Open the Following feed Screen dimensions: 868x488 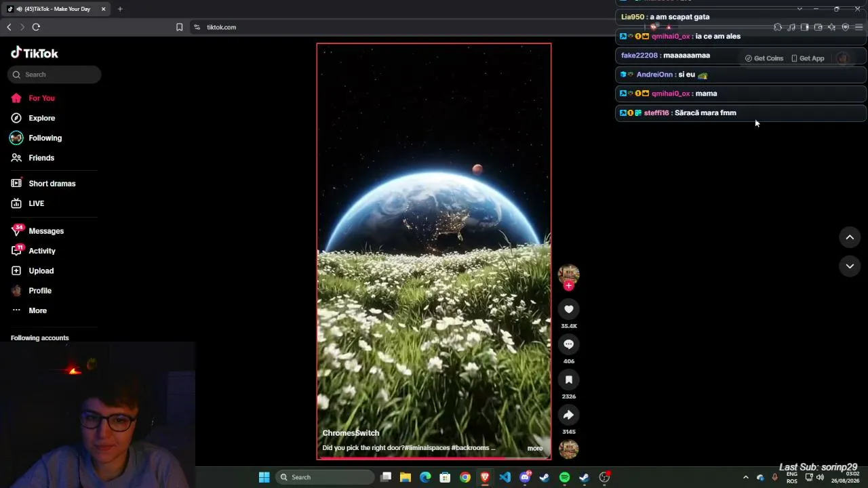(x=36, y=138)
